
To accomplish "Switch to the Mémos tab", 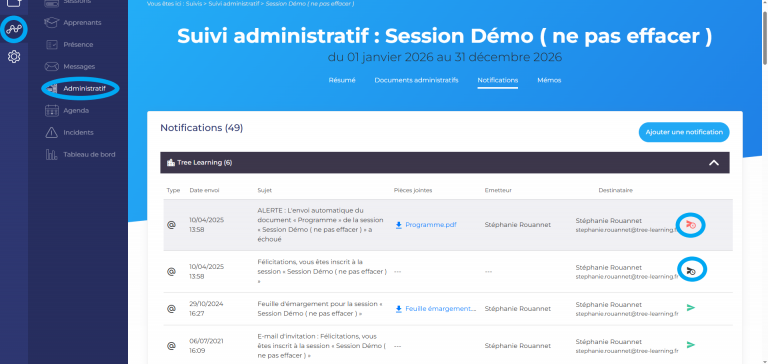I will point(549,80).
